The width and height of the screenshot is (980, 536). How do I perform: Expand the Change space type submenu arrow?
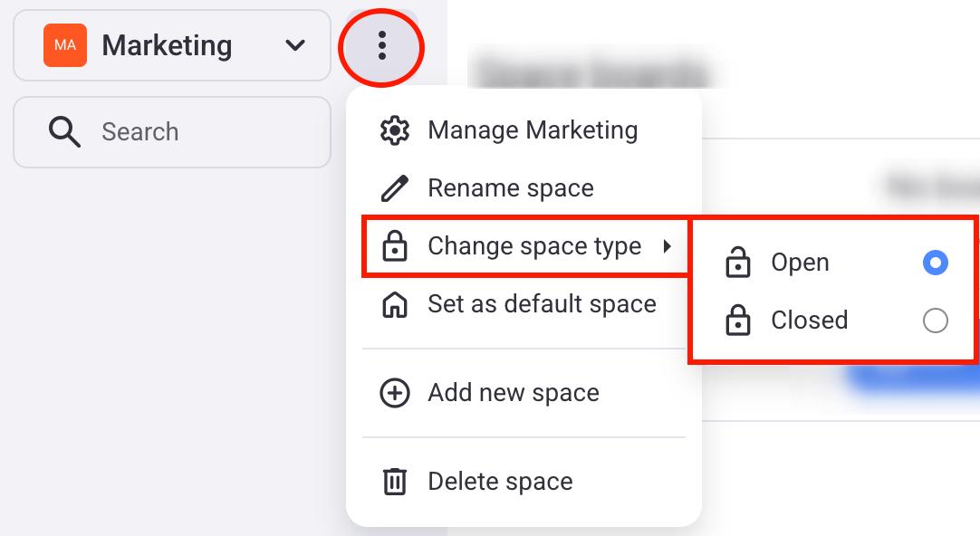pos(668,246)
